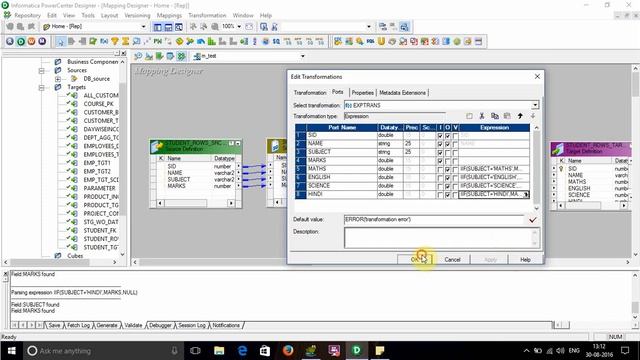Open the Select transformation dropdown
Image resolution: width=640 pixels, height=360 pixels.
pos(535,105)
